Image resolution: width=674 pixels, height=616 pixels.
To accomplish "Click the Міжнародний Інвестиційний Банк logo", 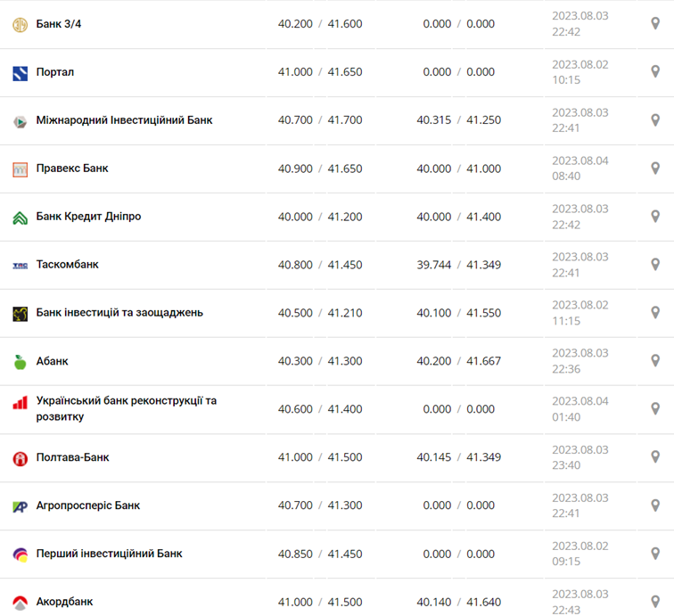I will (20, 120).
